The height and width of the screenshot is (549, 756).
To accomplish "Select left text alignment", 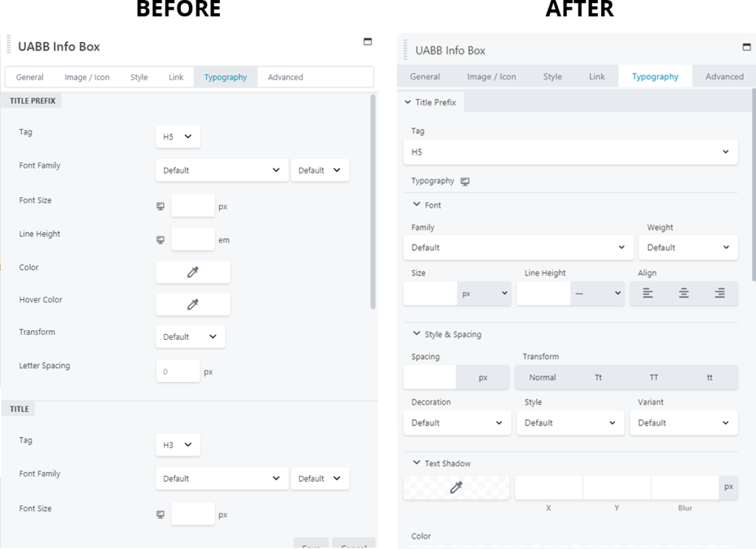I will [x=647, y=293].
